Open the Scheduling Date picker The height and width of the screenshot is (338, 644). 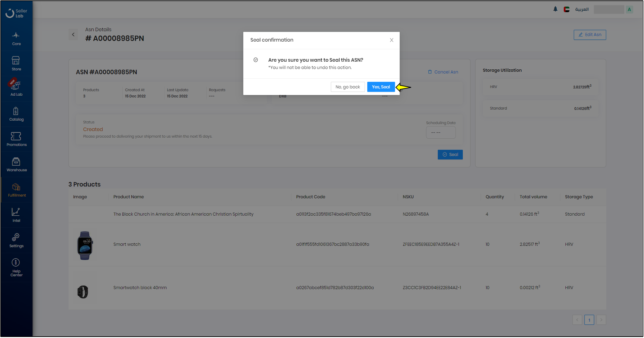pos(441,132)
